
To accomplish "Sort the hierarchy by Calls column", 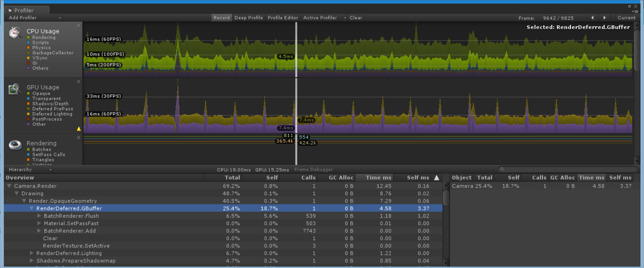I will pos(299,178).
